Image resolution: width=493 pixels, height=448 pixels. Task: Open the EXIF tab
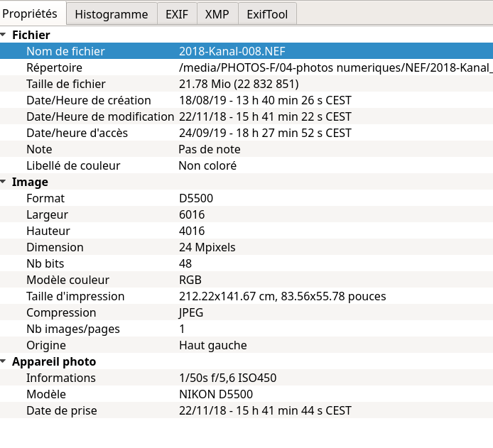tap(177, 14)
